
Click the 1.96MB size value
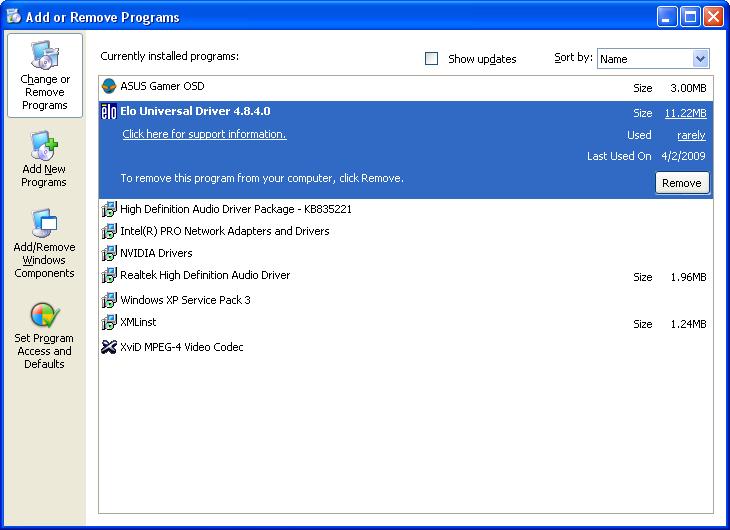[x=688, y=277]
